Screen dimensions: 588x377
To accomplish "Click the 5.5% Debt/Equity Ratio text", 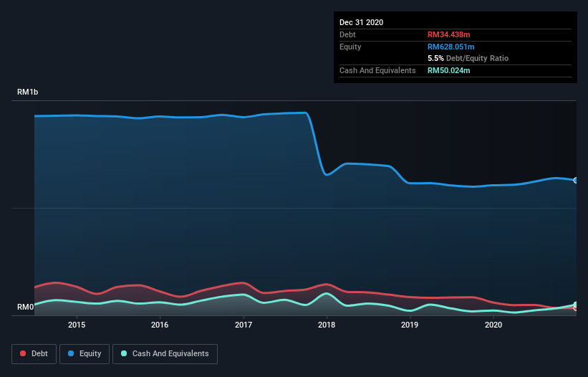I will coord(468,58).
